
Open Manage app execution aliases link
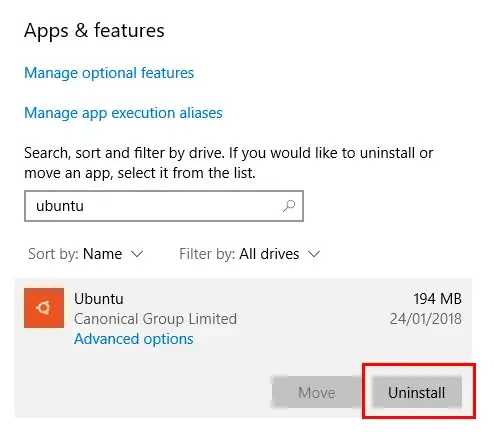[x=123, y=113]
